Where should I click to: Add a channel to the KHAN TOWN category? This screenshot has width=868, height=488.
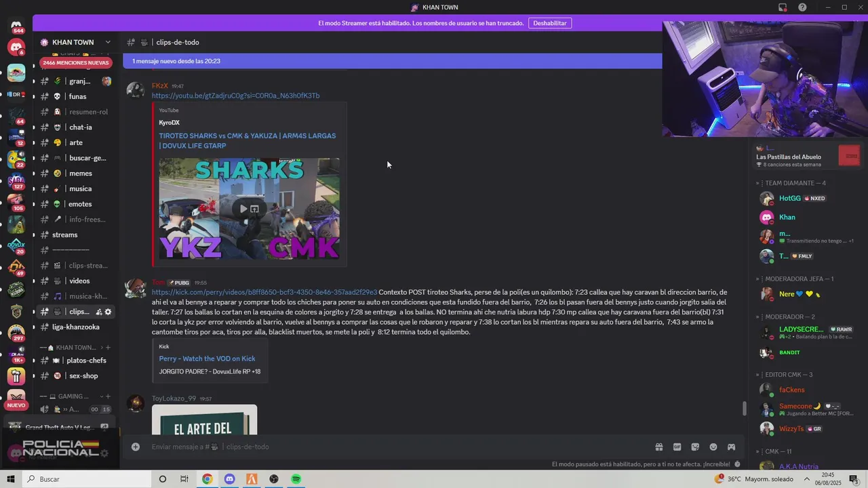click(108, 348)
